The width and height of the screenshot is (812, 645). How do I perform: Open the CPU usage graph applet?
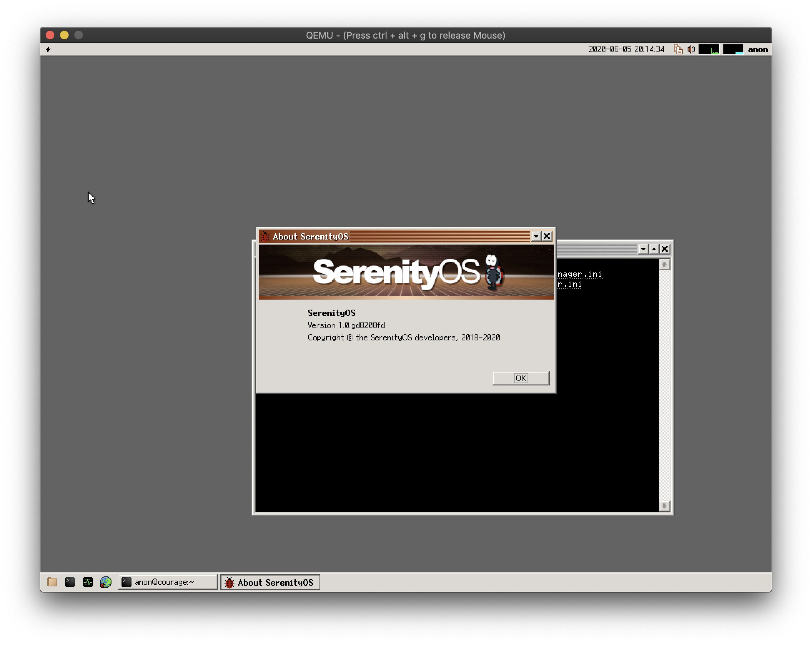pyautogui.click(x=709, y=49)
